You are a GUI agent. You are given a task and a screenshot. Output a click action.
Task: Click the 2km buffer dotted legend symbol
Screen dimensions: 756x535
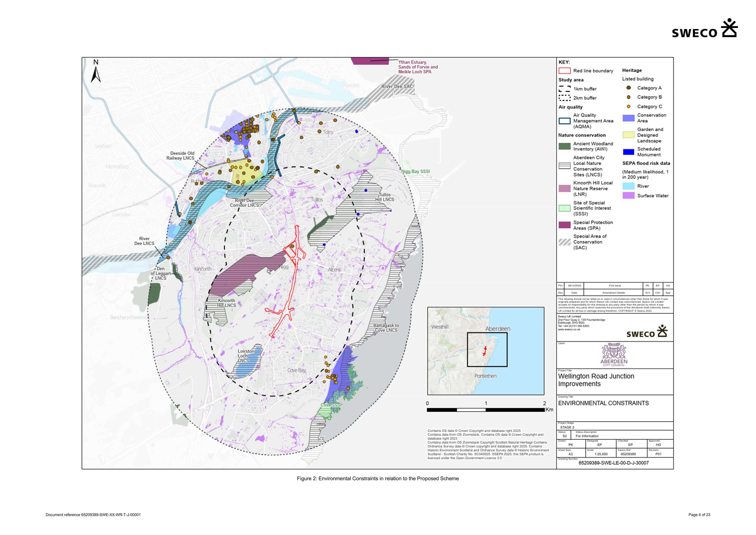tap(564, 98)
